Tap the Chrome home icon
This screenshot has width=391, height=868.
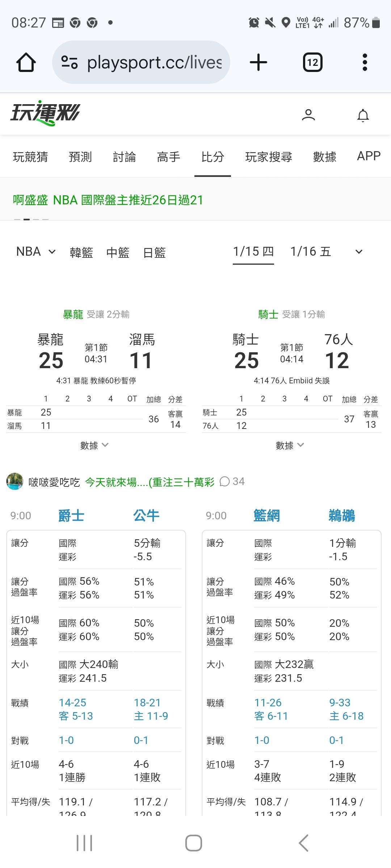[x=26, y=63]
